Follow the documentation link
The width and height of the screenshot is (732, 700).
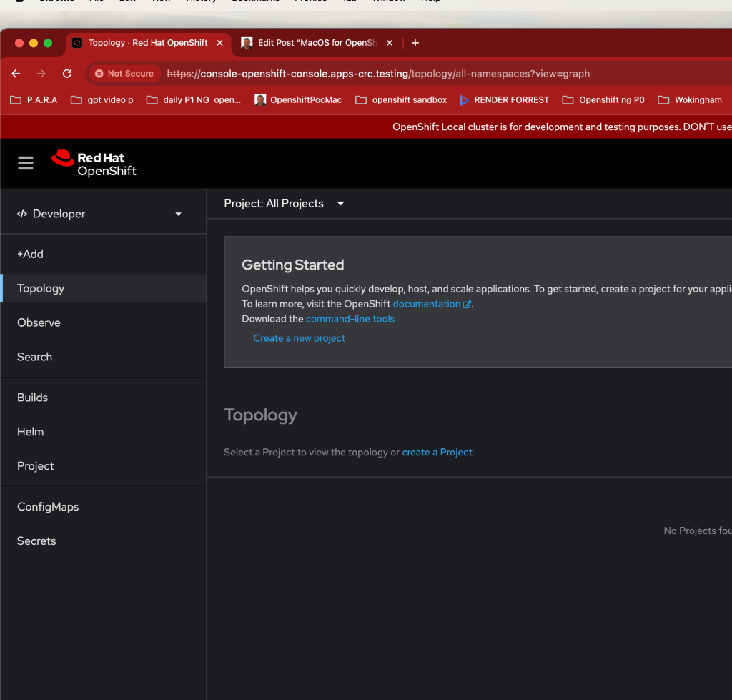[427, 304]
